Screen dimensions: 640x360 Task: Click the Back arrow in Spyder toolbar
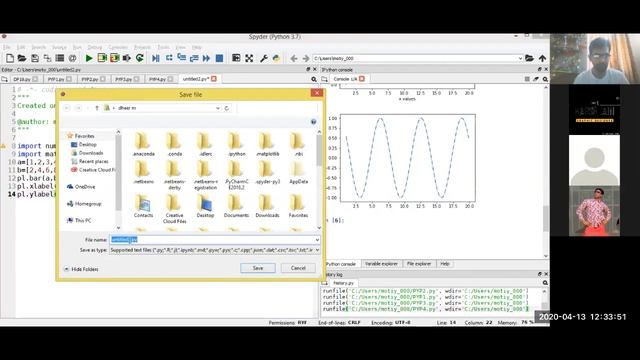(x=293, y=58)
